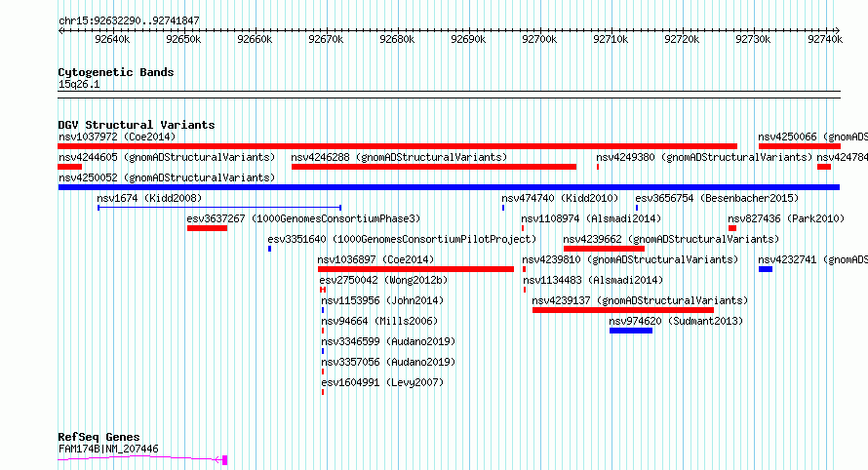The height and width of the screenshot is (470, 868).
Task: Click nsv4239137 gnomAD variant label
Action: coord(640,300)
